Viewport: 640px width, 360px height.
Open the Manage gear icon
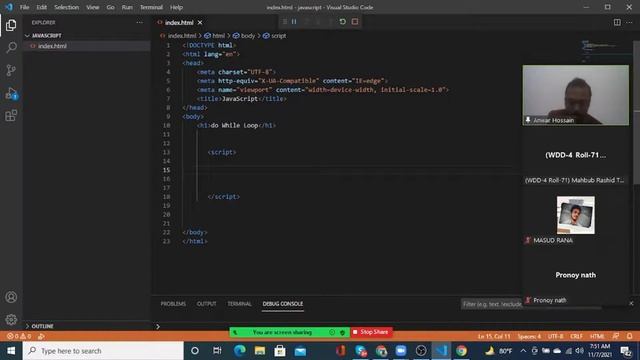click(x=11, y=319)
